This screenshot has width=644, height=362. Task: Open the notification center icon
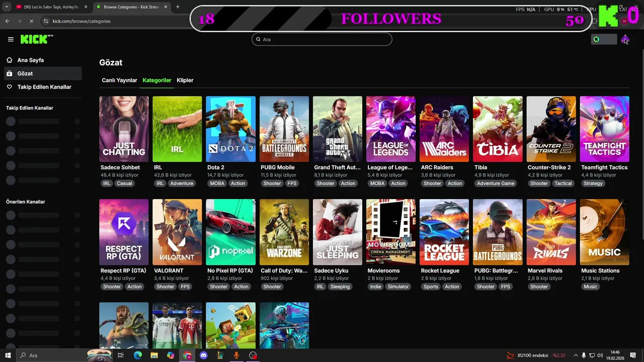(x=633, y=355)
